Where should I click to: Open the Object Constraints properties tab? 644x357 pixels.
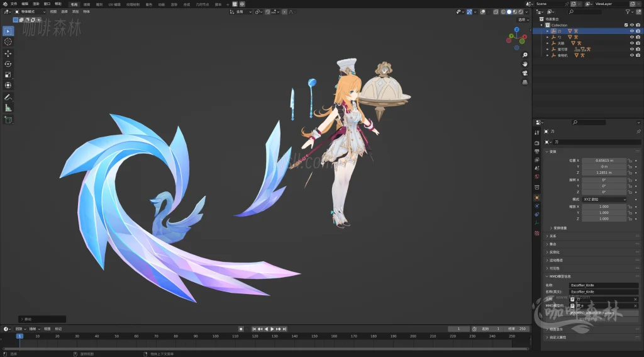(537, 214)
